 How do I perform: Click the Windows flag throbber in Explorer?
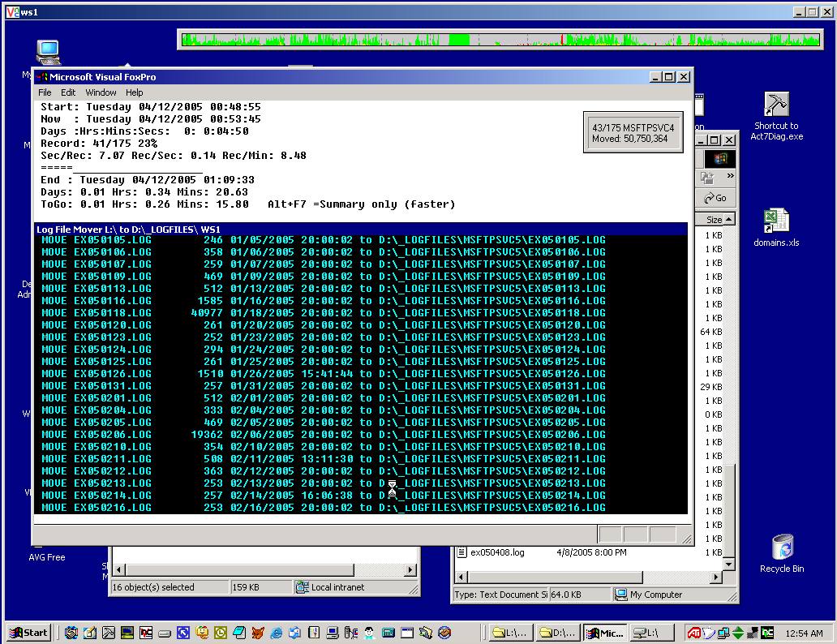(719, 158)
